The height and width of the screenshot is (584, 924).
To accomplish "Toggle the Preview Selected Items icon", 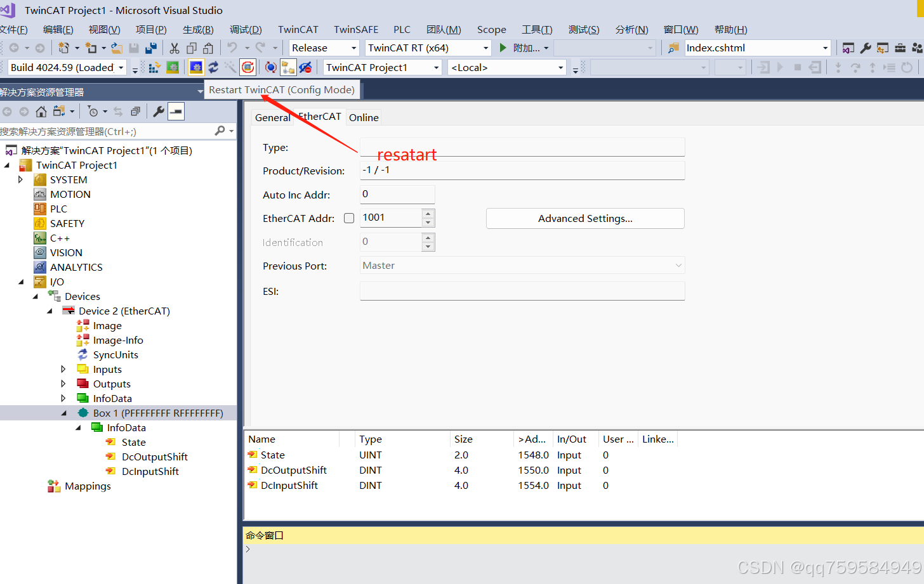I will click(176, 112).
